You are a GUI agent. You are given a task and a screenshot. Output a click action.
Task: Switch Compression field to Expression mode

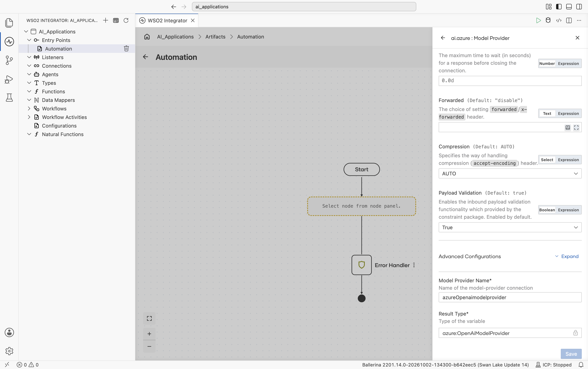pyautogui.click(x=568, y=160)
